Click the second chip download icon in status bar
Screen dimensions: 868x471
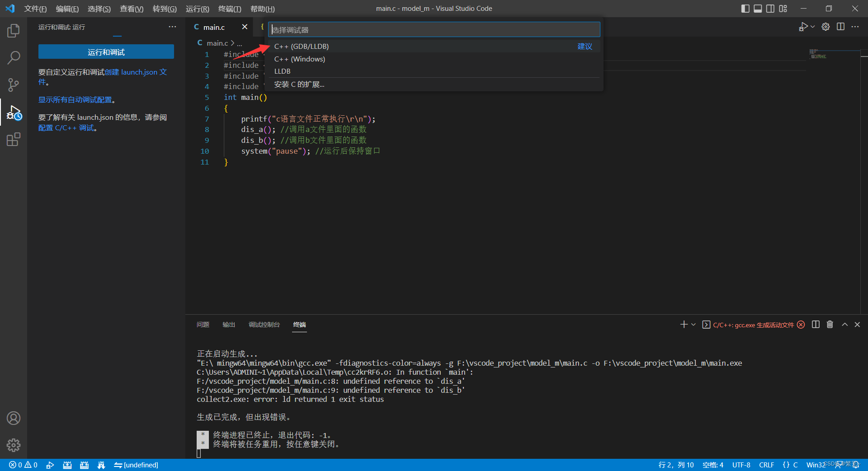pos(84,465)
